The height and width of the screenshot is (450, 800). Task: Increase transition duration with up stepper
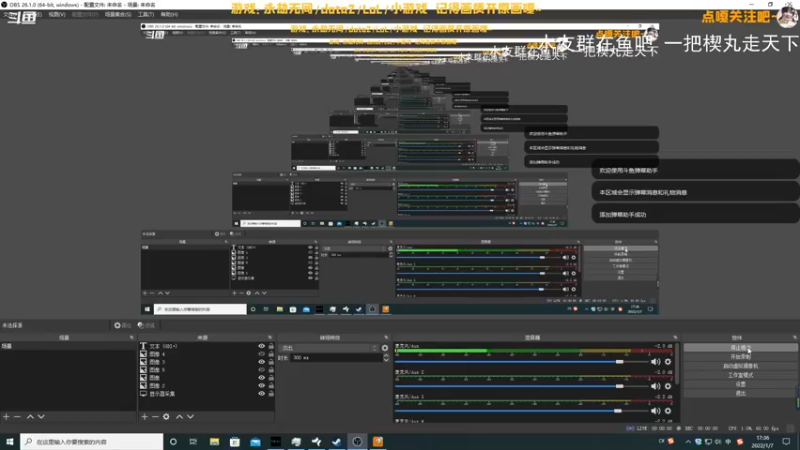click(386, 356)
